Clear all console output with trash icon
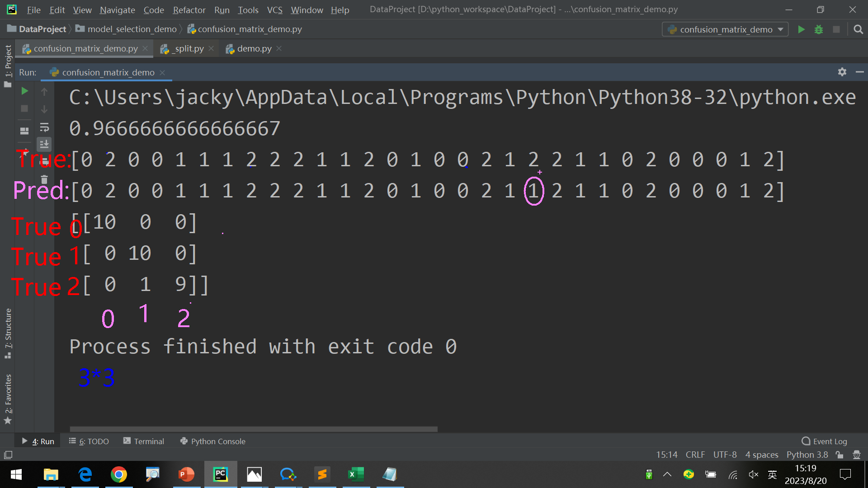868x488 pixels. click(x=44, y=180)
